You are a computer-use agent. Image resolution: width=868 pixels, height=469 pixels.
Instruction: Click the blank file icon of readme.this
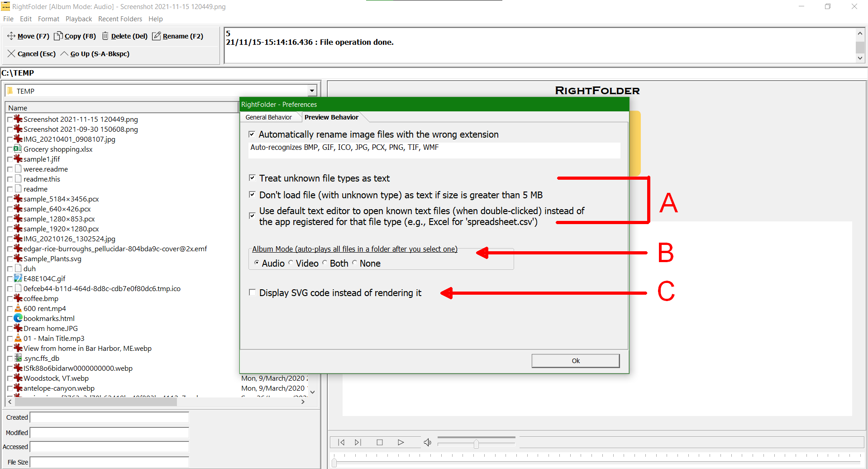tap(18, 179)
